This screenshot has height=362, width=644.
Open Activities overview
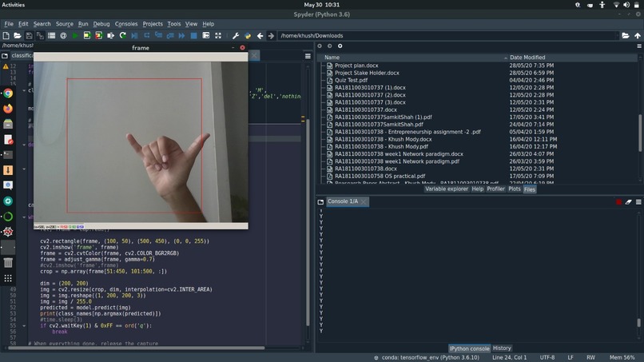[13, 5]
